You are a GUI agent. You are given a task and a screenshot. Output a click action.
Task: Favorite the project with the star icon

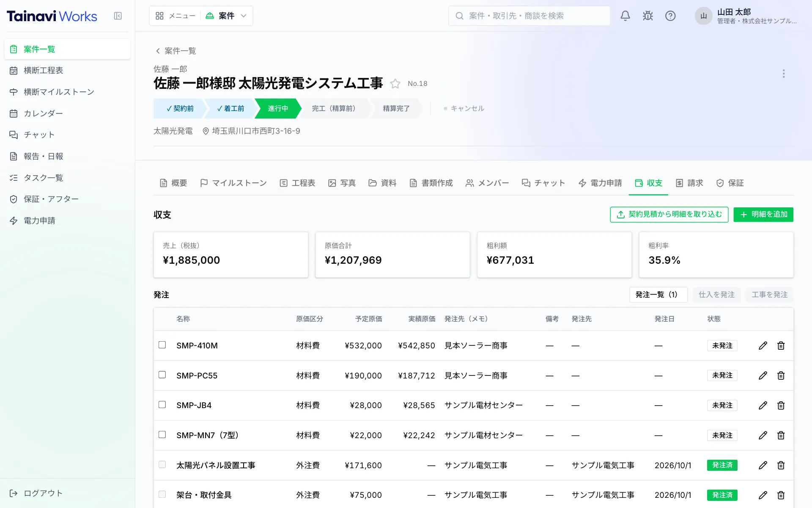[x=395, y=84]
